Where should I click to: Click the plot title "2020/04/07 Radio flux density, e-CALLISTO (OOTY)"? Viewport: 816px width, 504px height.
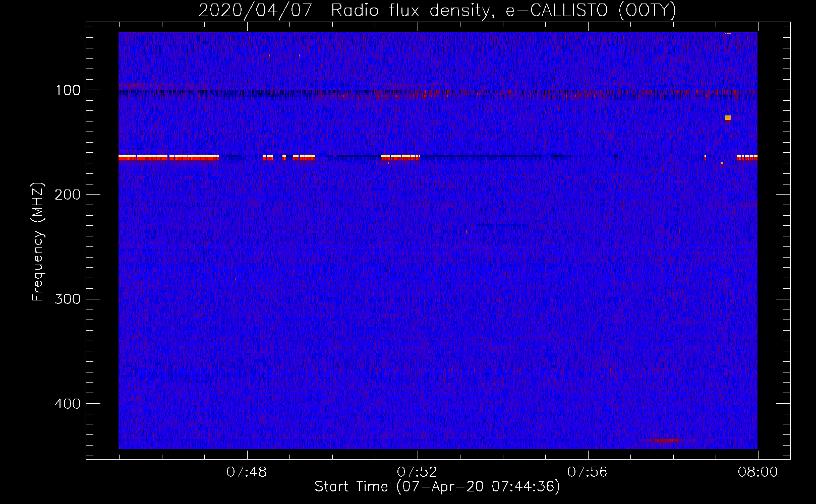coord(437,10)
